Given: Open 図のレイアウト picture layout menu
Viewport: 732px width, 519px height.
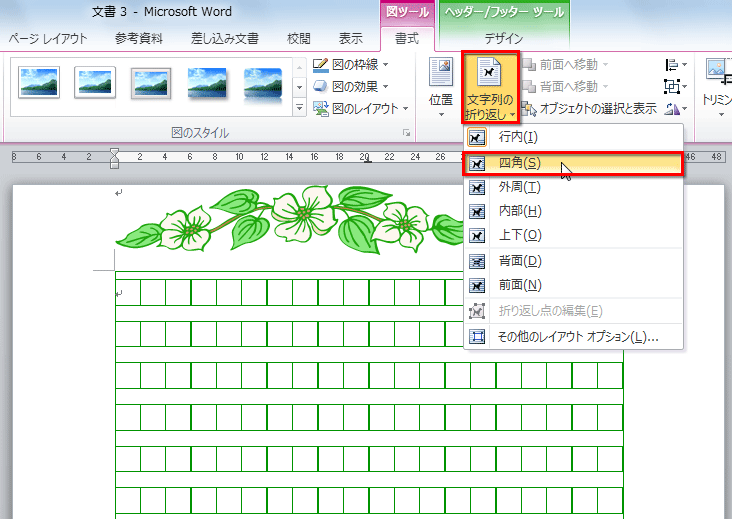Looking at the screenshot, I should pos(360,109).
